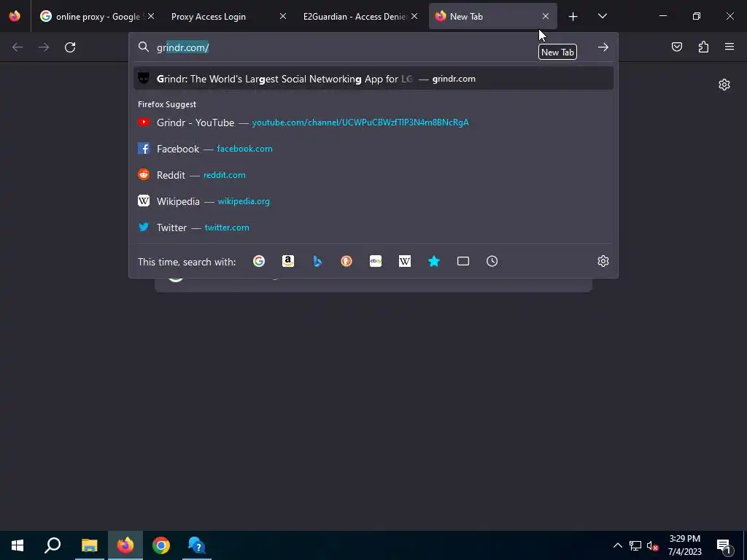Search bookmarks using the star icon
747x560 pixels.
point(434,261)
